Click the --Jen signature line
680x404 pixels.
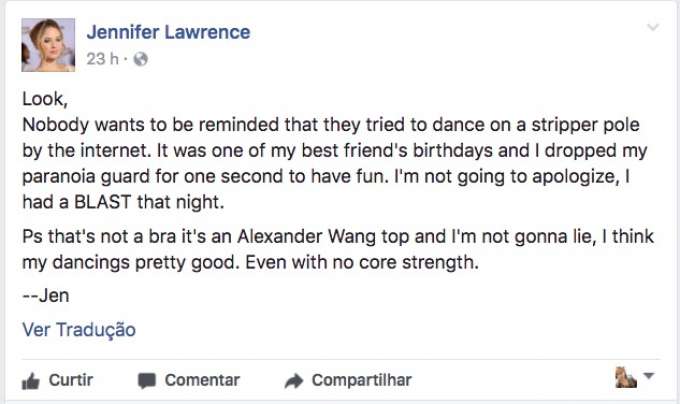[x=45, y=296]
